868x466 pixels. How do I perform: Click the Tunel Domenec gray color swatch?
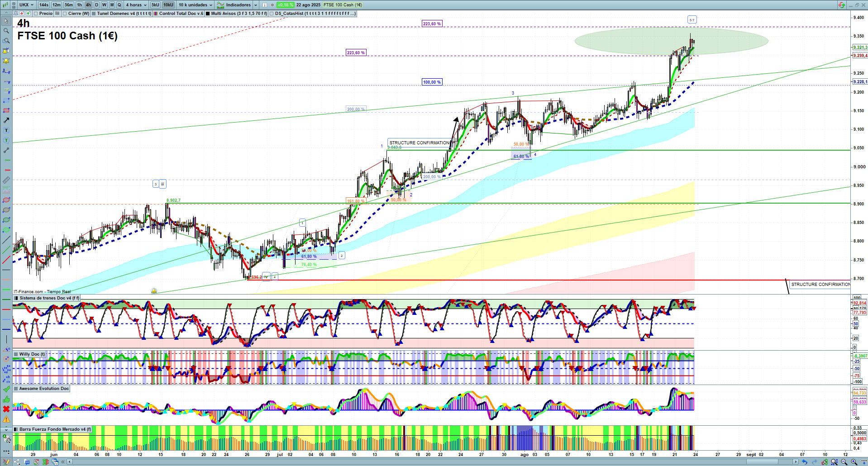(x=94, y=14)
